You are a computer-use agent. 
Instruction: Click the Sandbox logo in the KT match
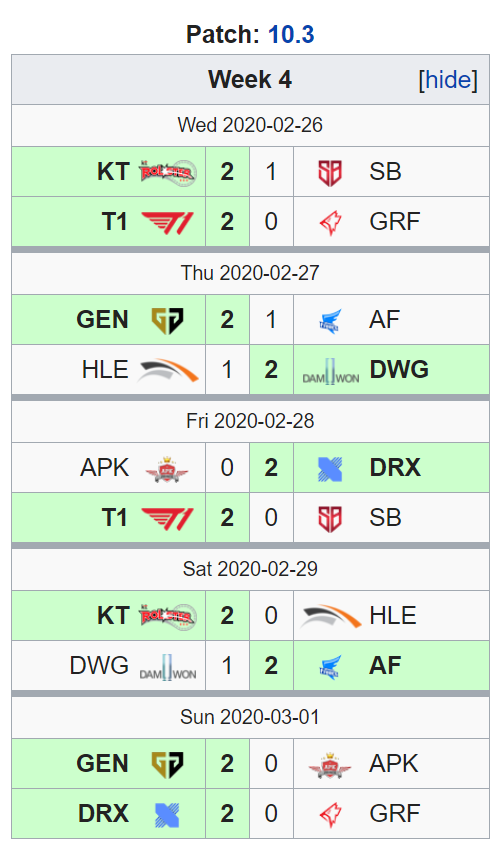(x=330, y=173)
